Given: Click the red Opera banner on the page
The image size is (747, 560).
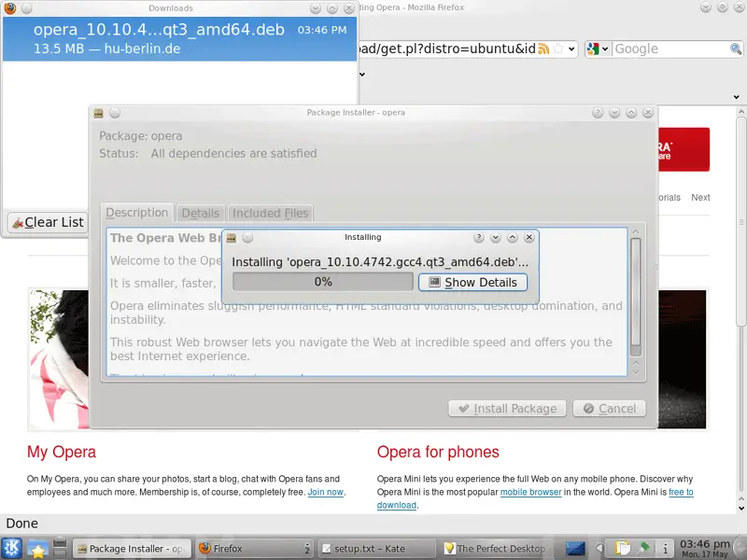Looking at the screenshot, I should click(684, 149).
